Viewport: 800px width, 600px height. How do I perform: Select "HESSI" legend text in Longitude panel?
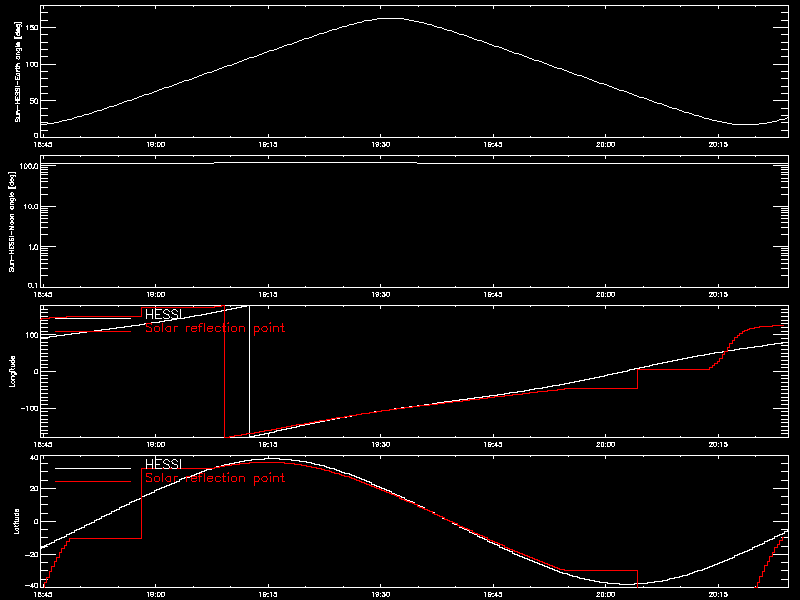coord(163,314)
